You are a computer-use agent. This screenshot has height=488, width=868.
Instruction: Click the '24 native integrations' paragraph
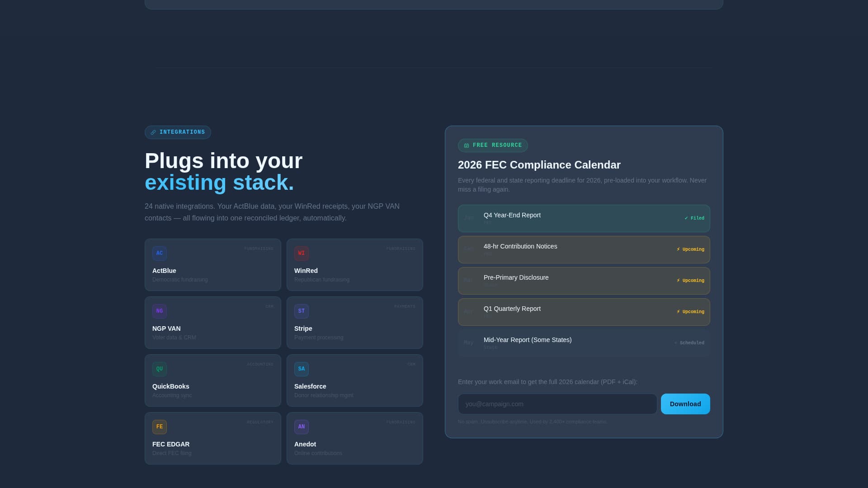point(272,212)
